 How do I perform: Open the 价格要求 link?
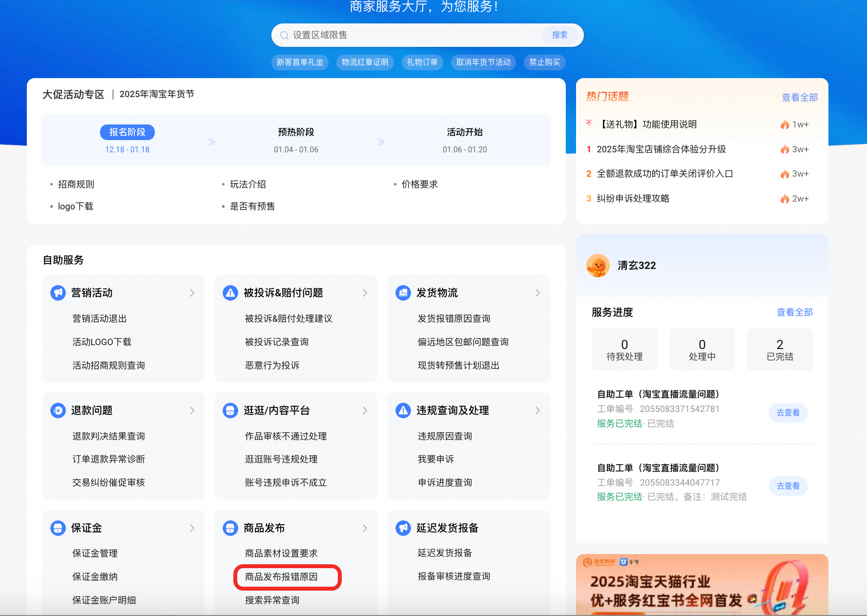[420, 185]
